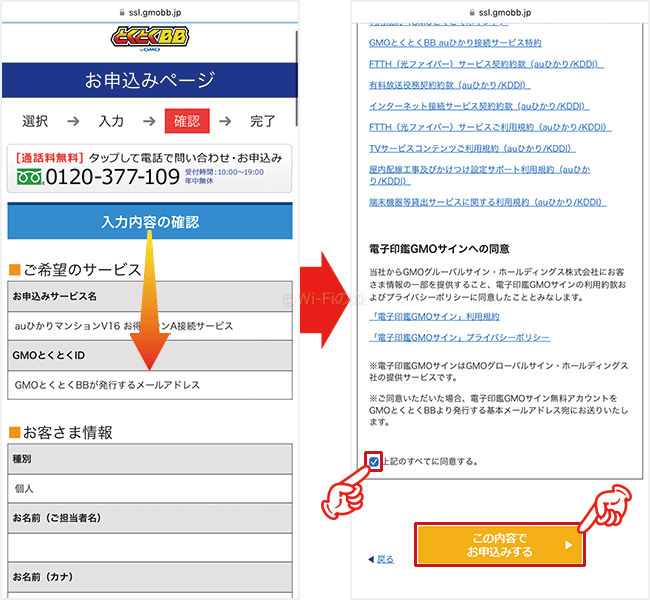Click left address bar ssl.gmobb.jp
Screen dimensions: 650x600
coord(155,12)
